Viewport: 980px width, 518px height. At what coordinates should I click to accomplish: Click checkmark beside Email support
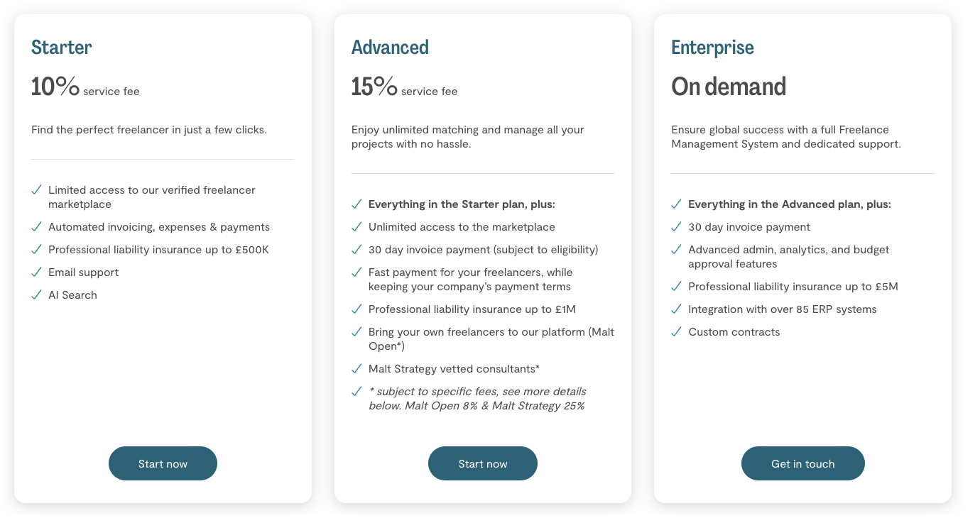(36, 272)
